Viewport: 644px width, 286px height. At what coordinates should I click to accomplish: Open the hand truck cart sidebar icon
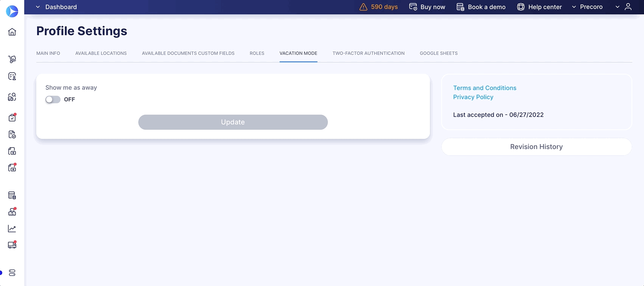point(12,59)
